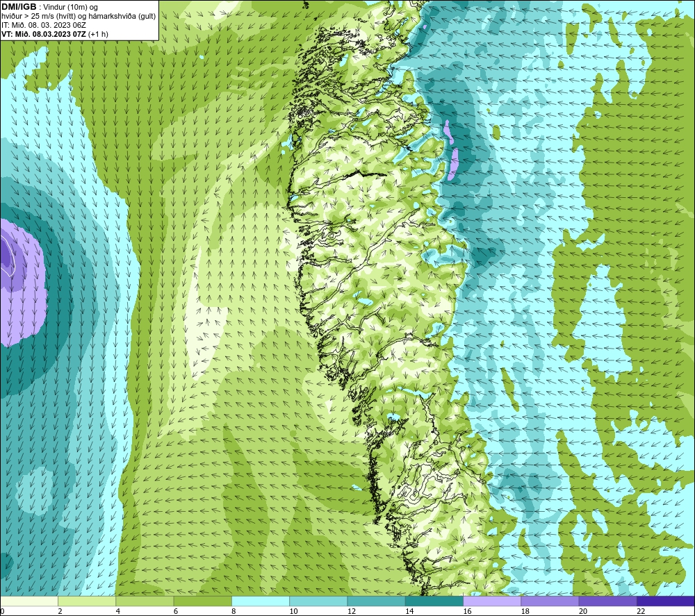695x616 pixels.
Task: Click the 0–2 m/s cream legend swatch
Action: point(28,601)
